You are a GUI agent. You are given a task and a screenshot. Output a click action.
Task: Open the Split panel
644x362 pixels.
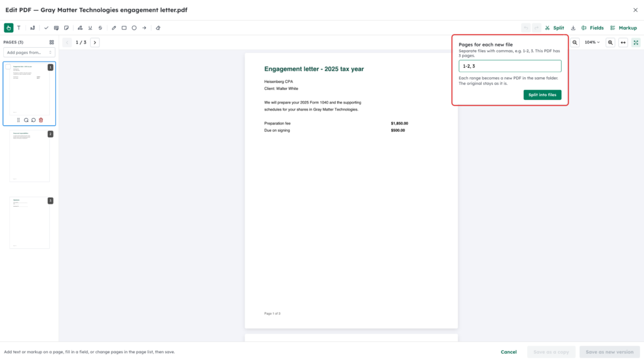pos(555,28)
